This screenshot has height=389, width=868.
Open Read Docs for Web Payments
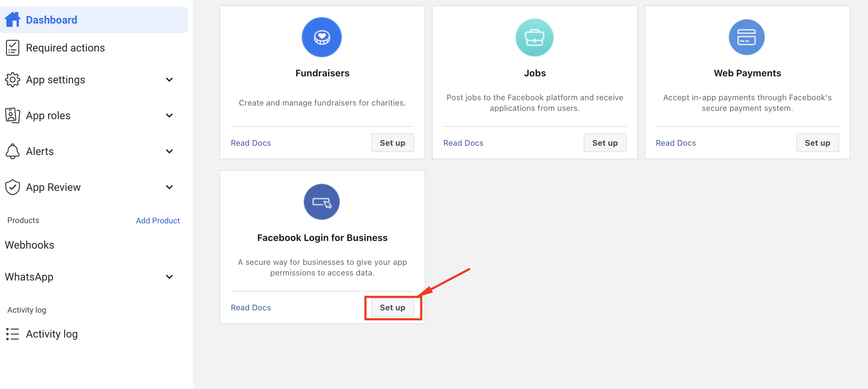point(676,143)
